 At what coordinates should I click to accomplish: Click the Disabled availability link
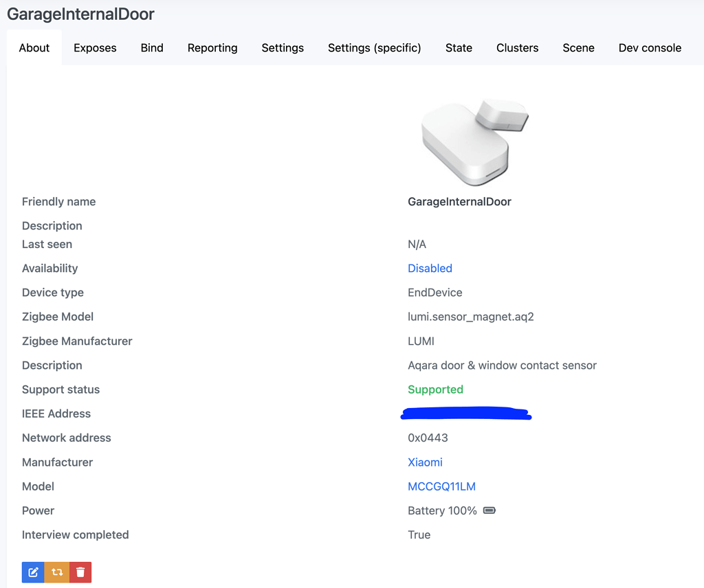pos(430,268)
